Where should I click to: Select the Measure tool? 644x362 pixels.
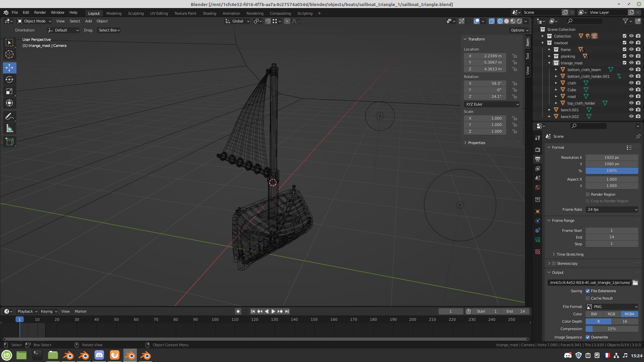point(9,129)
